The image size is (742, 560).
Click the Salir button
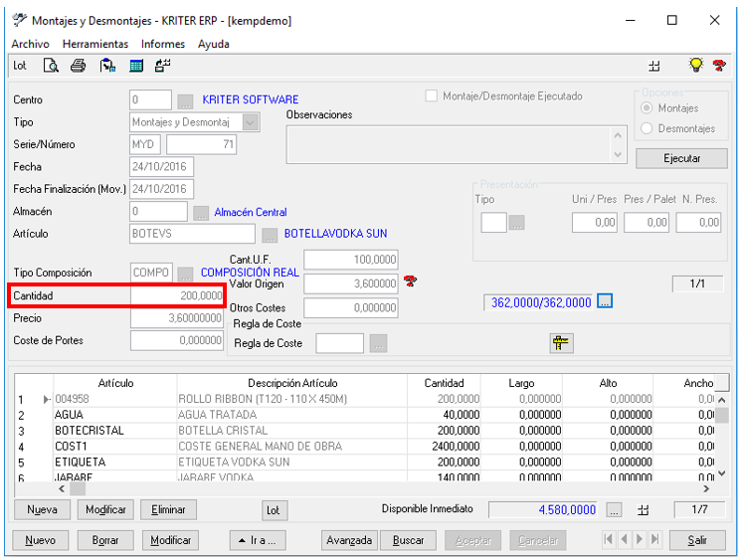click(x=697, y=540)
